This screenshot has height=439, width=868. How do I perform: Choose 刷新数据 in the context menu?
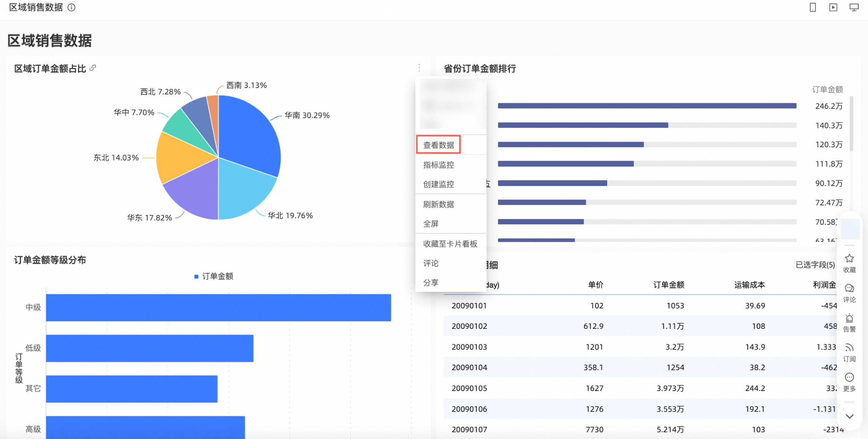coord(438,204)
